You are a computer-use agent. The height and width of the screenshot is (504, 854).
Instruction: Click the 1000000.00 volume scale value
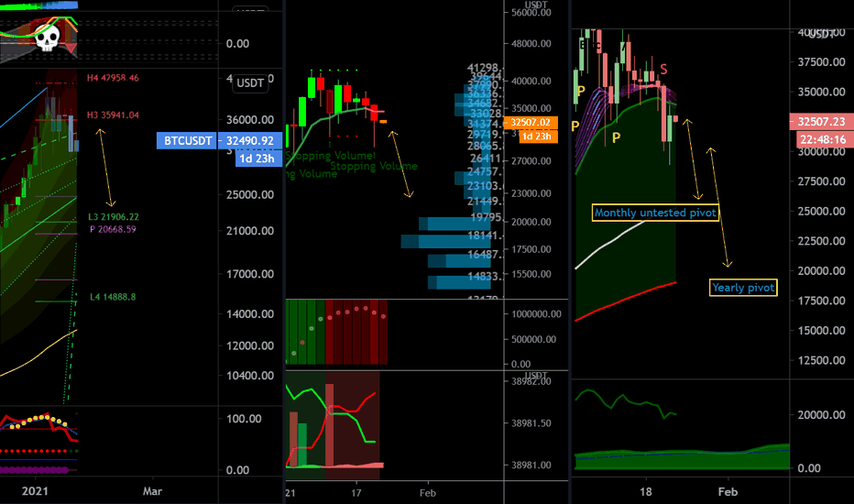[536, 313]
